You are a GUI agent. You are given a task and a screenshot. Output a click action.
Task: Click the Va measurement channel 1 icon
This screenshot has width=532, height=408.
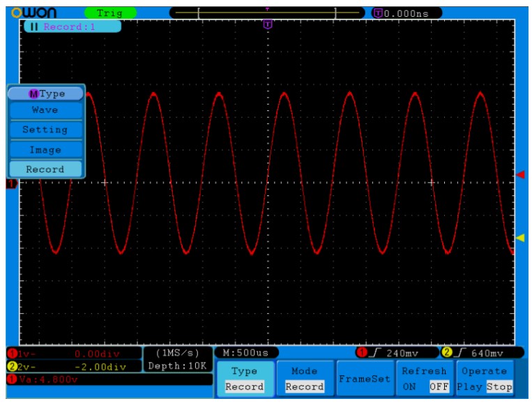coord(13,379)
